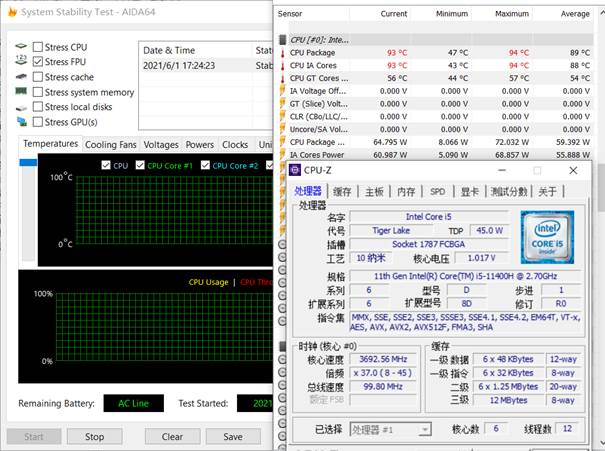Click the i5-11400H specification field
Viewport: 605px width, 451px height.
(x=465, y=276)
